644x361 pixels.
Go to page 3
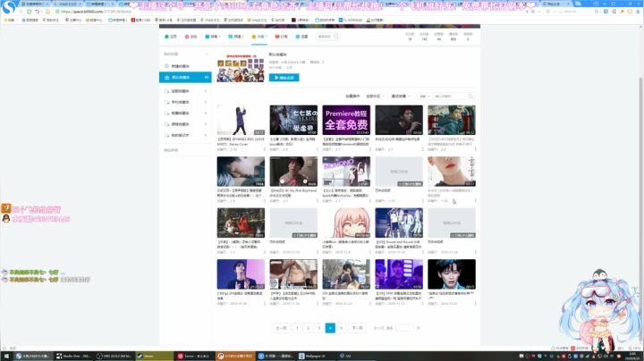[319, 328]
